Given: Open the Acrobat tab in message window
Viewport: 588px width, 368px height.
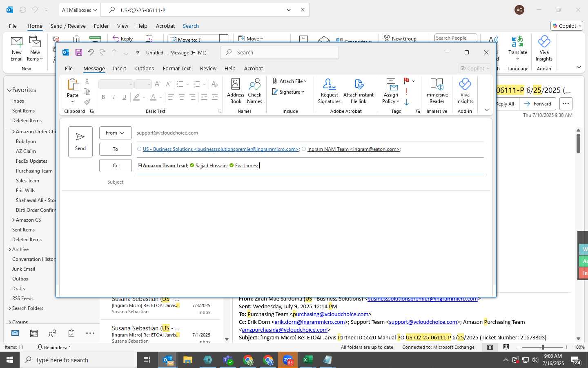Looking at the screenshot, I should pyautogui.click(x=254, y=69).
